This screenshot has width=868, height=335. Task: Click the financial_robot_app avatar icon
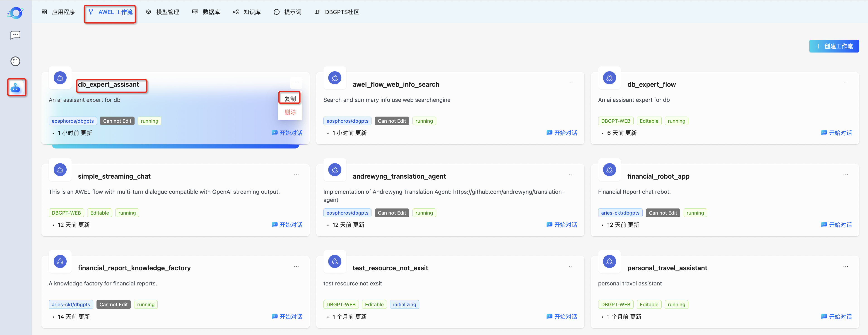609,170
